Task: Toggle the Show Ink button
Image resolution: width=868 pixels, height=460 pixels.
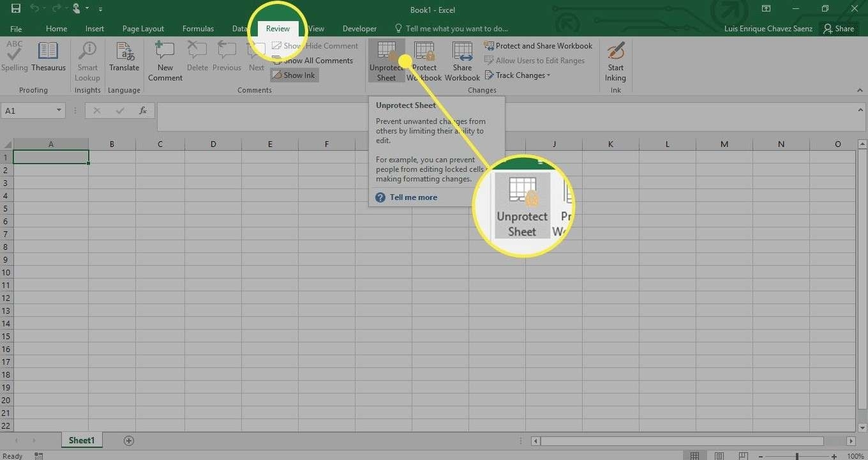Action: [x=294, y=75]
